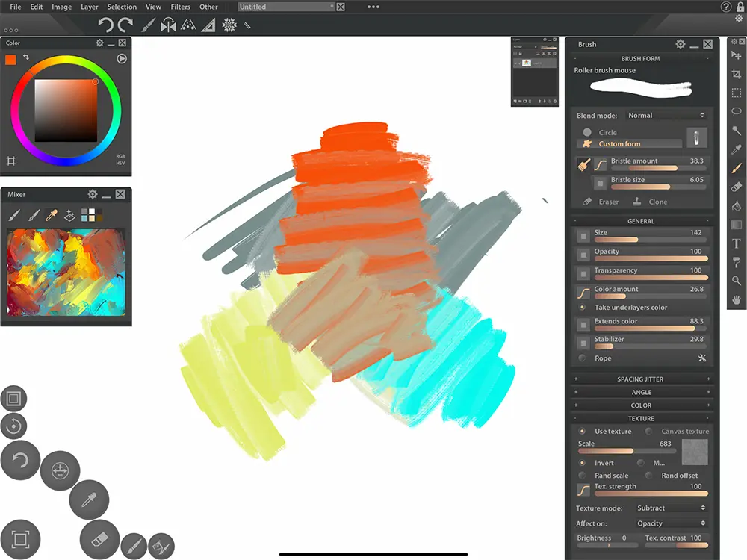
Task: Enable the Take underlayers color option
Action: [583, 308]
